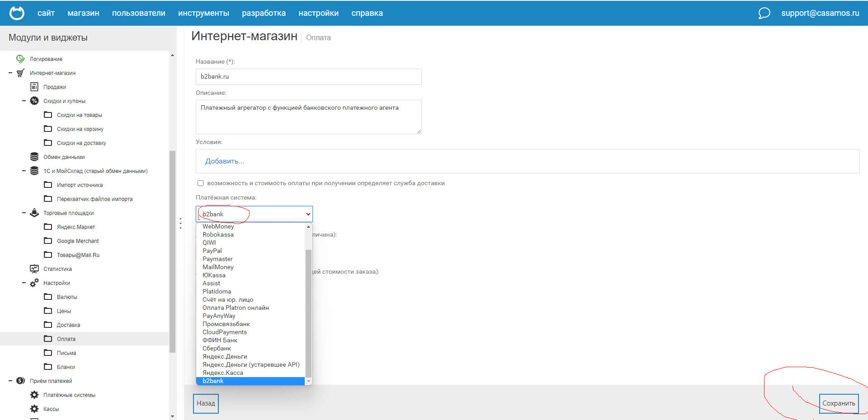This screenshot has height=420, width=868.
Task: Collapse the Приём платежей section
Action: (x=10, y=381)
